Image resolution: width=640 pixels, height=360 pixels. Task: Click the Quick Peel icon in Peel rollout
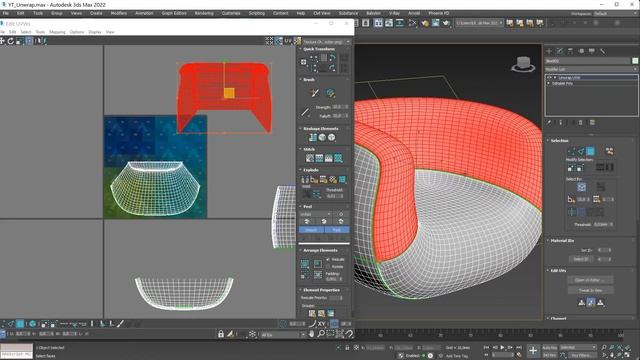pos(307,221)
